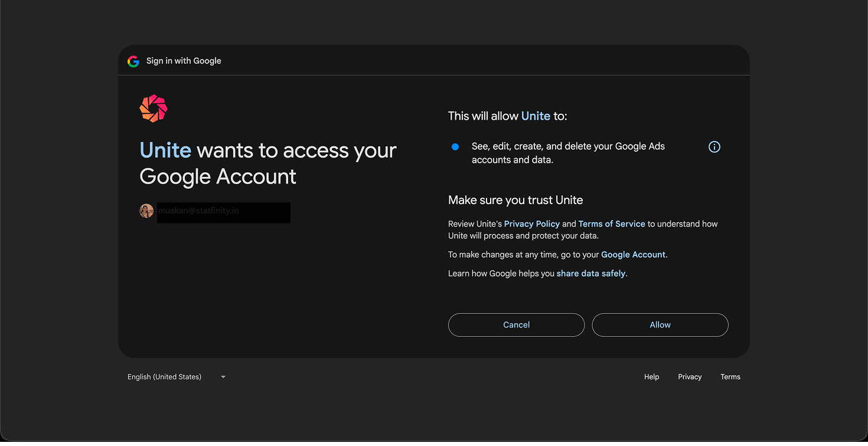This screenshot has height=446, width=868.
Task: Open the Terms of Service link
Action: coord(612,224)
